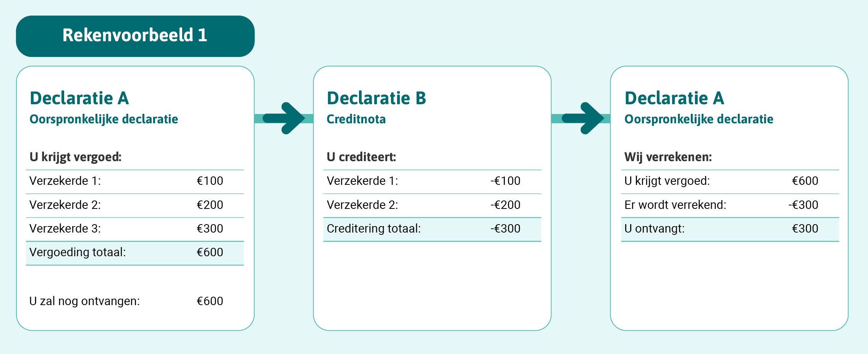Click the 'U zal nog ontvangen:' label
Image resolution: width=868 pixels, height=354 pixels.
click(85, 301)
